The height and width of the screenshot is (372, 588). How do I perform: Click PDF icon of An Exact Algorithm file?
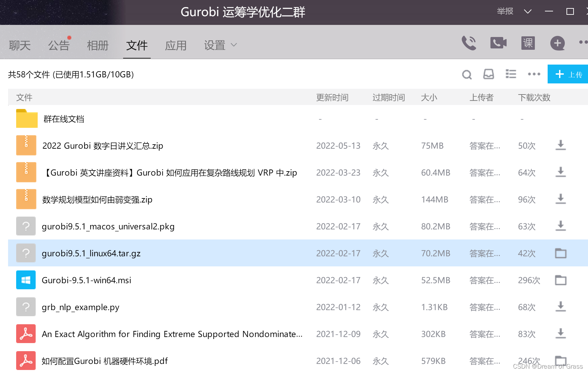tap(26, 334)
